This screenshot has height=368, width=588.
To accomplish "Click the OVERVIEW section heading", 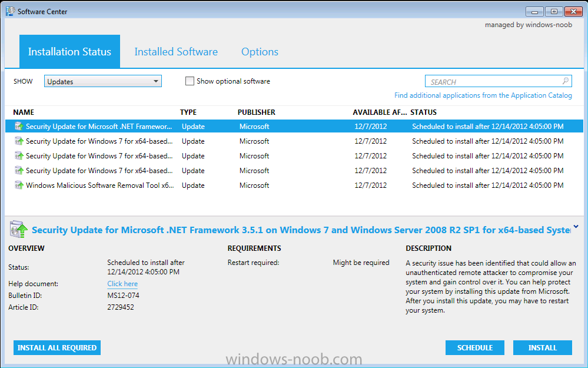I will [26, 248].
